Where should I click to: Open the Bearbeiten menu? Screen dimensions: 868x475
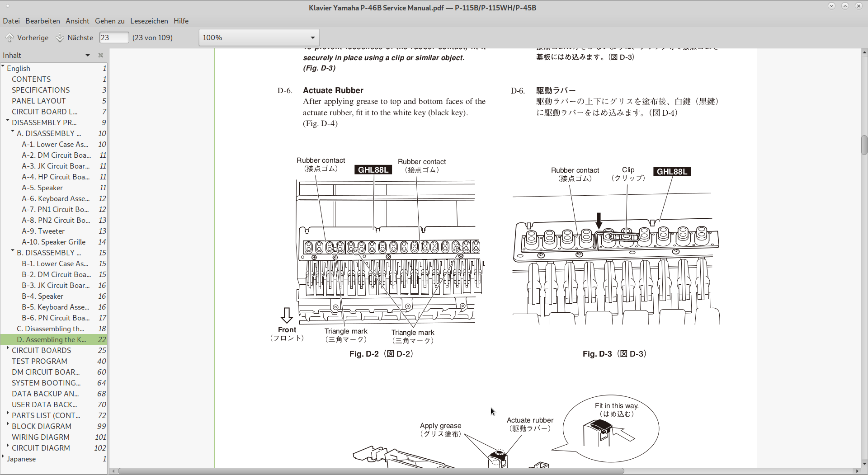coord(42,21)
